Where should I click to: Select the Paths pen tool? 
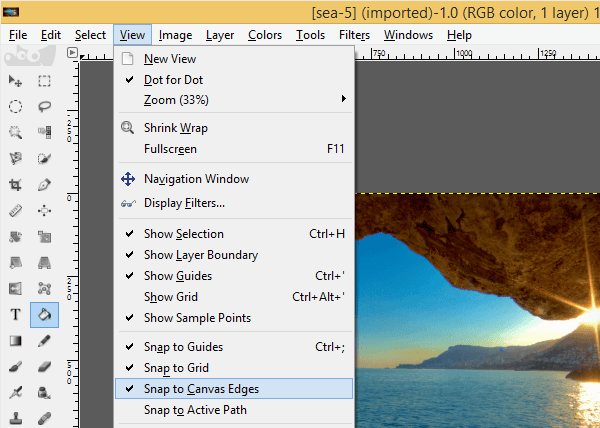[x=44, y=185]
